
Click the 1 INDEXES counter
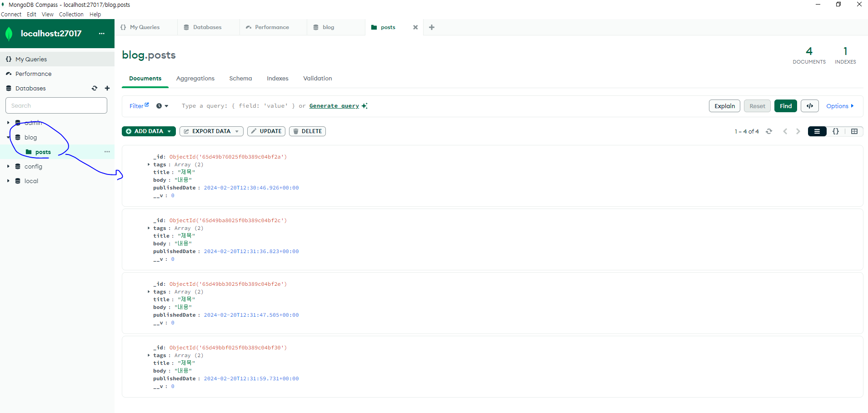pos(845,55)
